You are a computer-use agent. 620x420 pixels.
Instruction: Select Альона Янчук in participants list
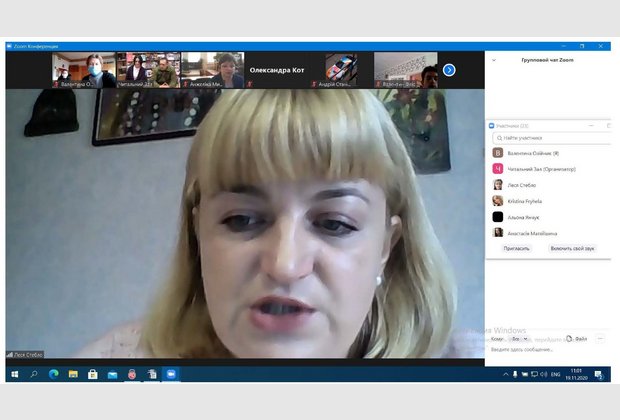[x=550, y=217]
